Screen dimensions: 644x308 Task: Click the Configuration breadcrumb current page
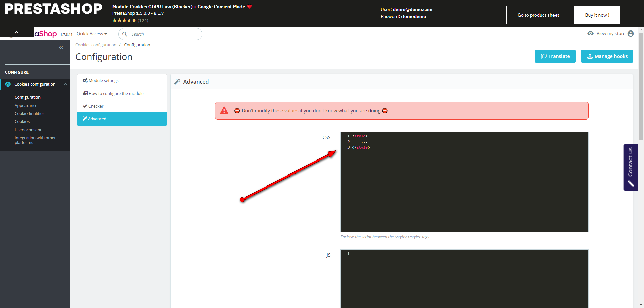[137, 45]
